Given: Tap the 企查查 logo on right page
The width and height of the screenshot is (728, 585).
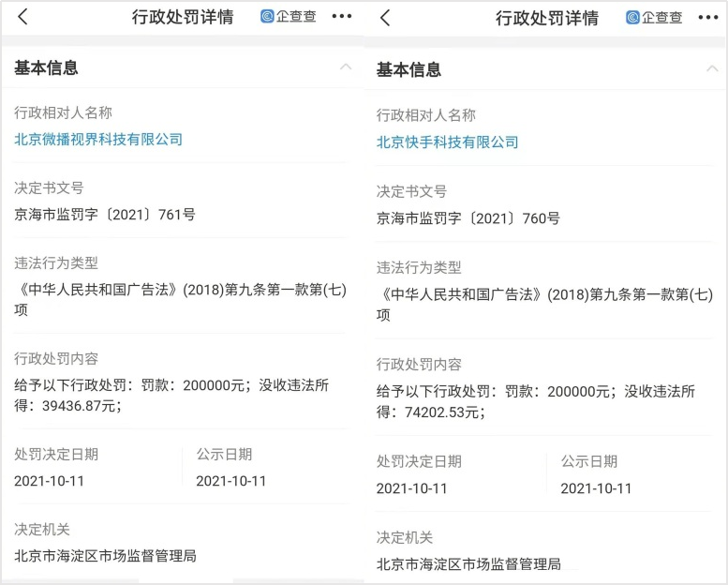Looking at the screenshot, I should [x=654, y=18].
